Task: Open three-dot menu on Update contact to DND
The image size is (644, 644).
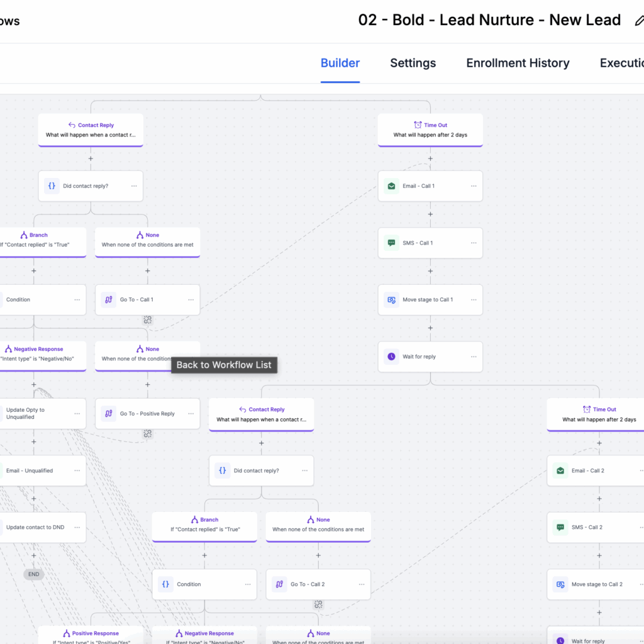Action: pyautogui.click(x=77, y=528)
